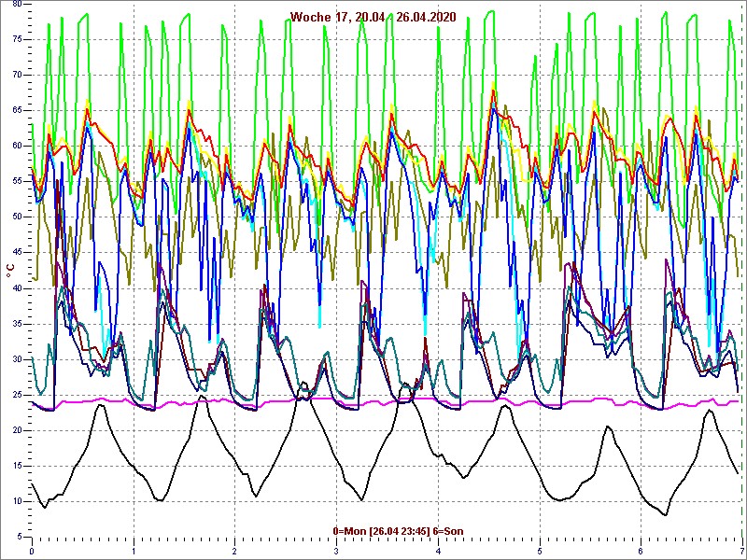Select day 1 label on the x-axis
This screenshot has width=747, height=560.
[x=134, y=551]
